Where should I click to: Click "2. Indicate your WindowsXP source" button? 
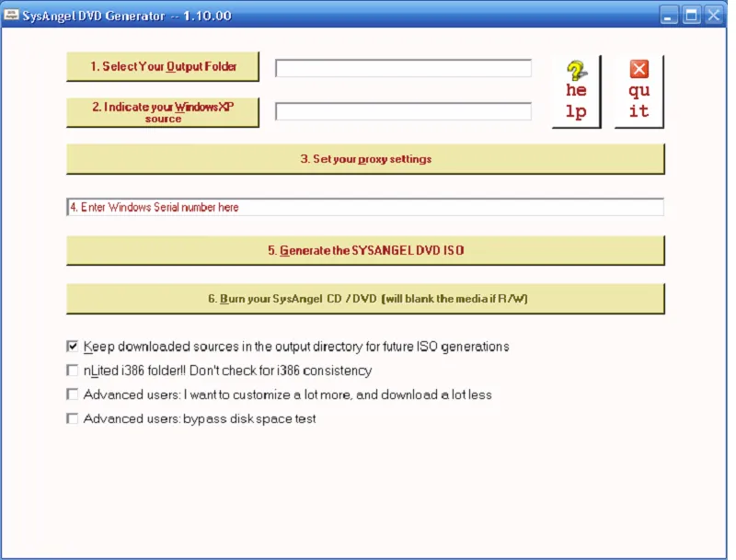point(162,110)
